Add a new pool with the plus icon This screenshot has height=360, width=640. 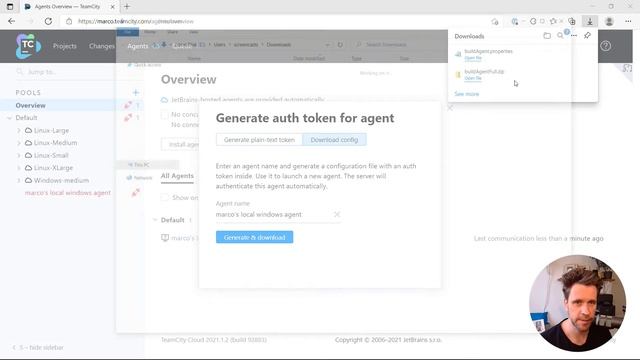tap(136, 93)
